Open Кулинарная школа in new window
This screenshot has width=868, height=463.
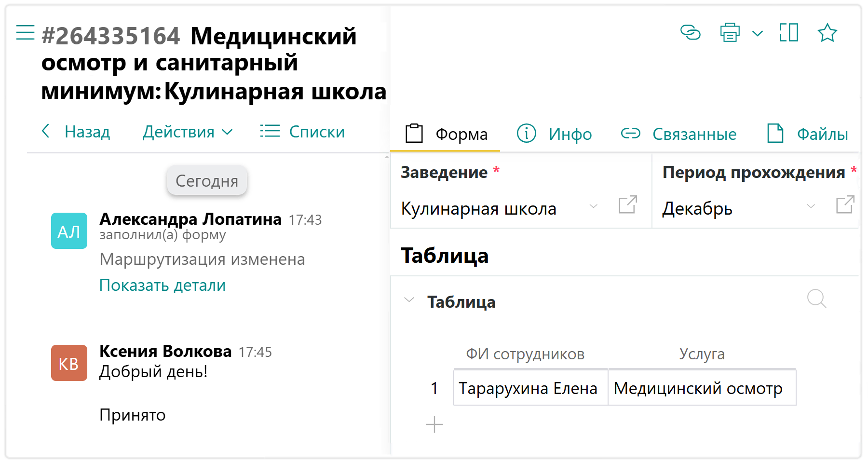click(x=627, y=205)
